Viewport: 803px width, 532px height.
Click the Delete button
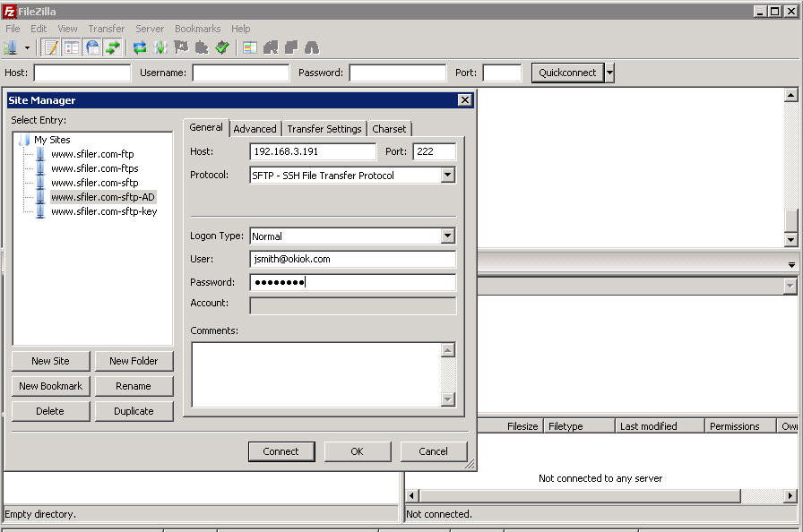click(x=50, y=411)
